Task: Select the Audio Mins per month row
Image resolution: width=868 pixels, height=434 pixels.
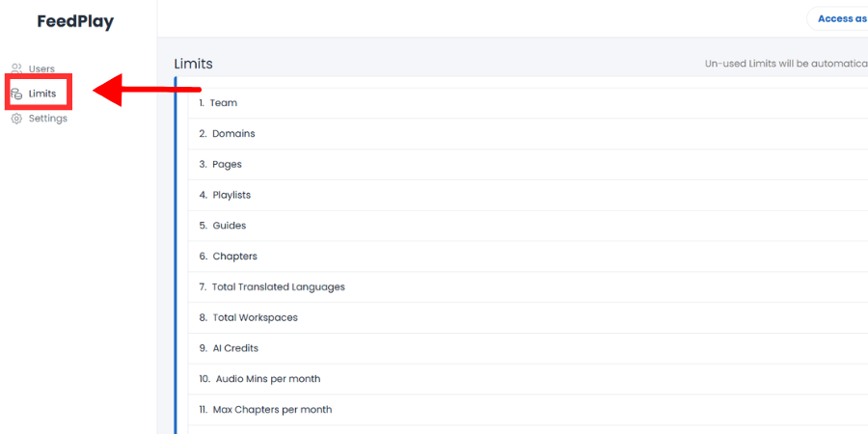Action: click(528, 379)
